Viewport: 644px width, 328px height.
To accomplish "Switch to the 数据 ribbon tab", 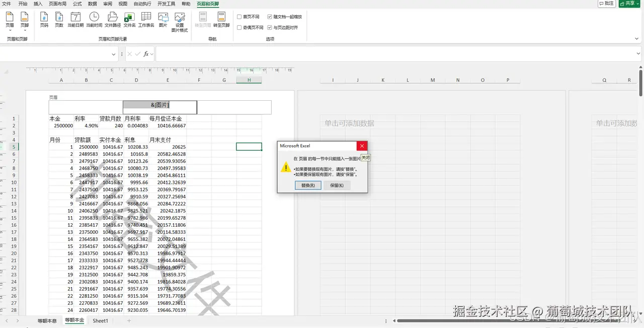I will (x=93, y=4).
